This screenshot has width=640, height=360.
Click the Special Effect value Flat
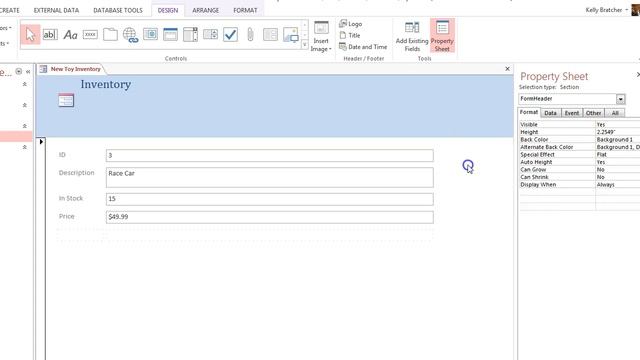[618, 155]
